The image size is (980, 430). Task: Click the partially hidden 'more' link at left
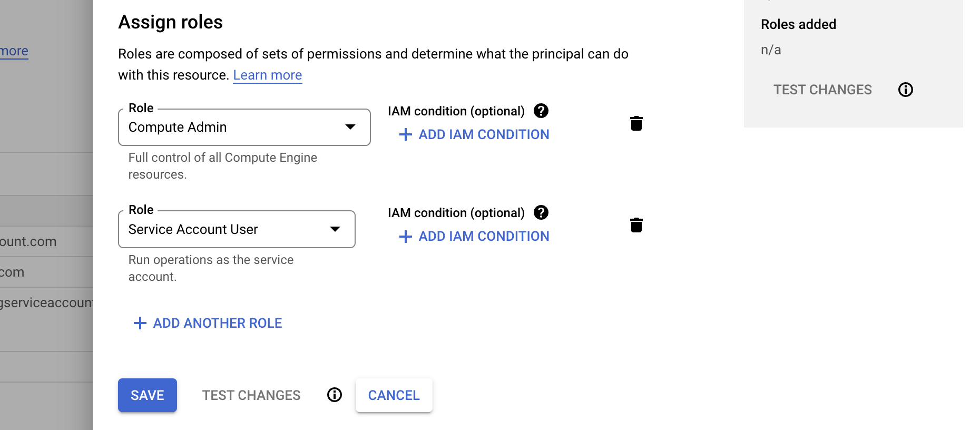(x=14, y=51)
